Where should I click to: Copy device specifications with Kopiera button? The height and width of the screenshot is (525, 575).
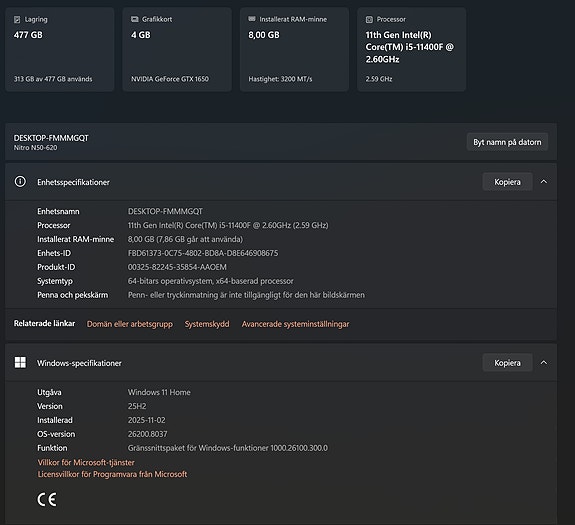[x=507, y=182]
